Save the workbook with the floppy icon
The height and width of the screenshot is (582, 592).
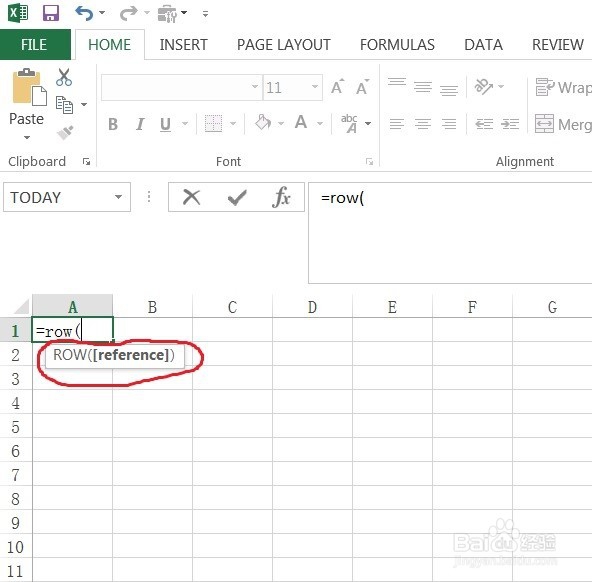pyautogui.click(x=51, y=13)
